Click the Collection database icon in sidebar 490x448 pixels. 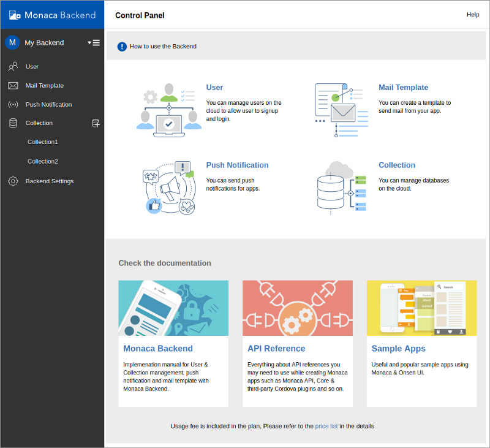13,123
